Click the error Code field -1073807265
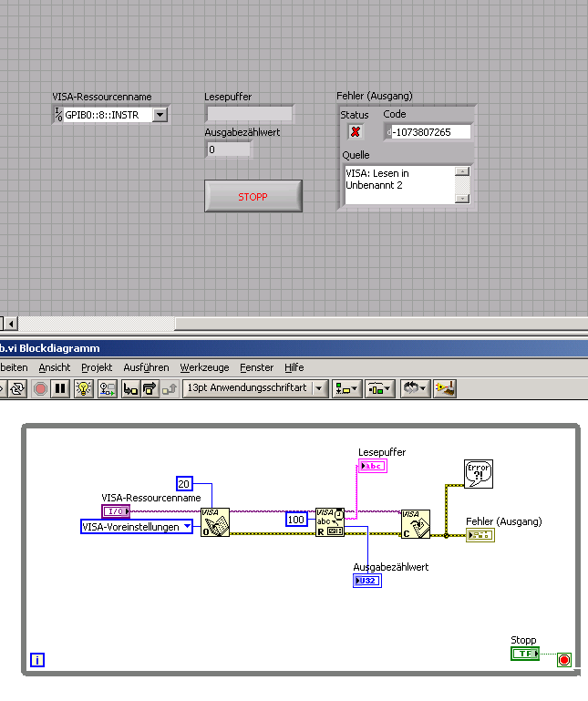 pyautogui.click(x=430, y=132)
